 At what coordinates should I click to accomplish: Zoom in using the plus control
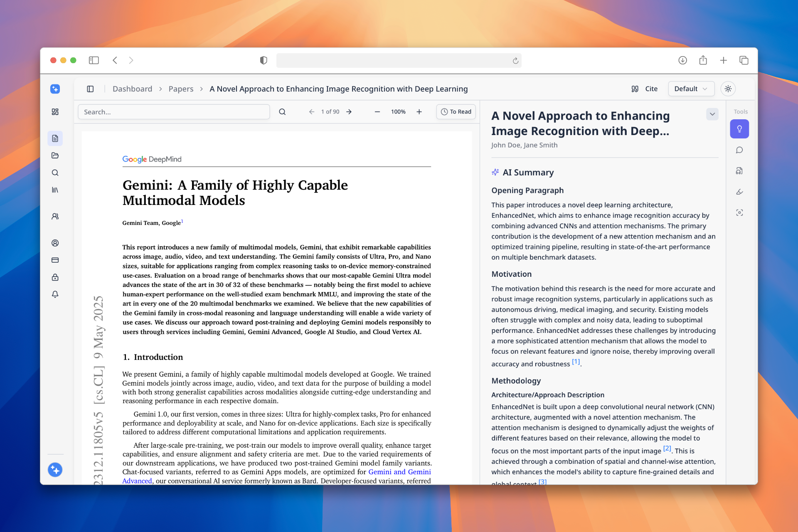point(419,111)
